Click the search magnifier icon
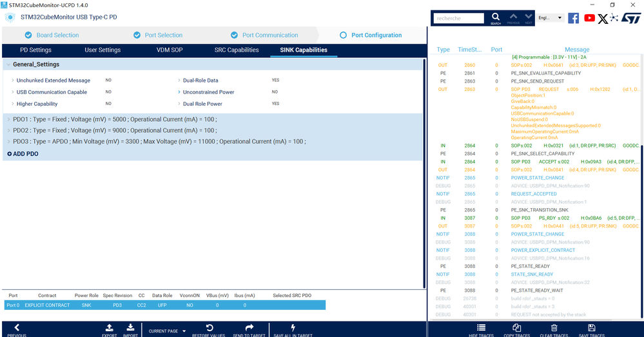The height and width of the screenshot is (337, 644). pyautogui.click(x=496, y=17)
